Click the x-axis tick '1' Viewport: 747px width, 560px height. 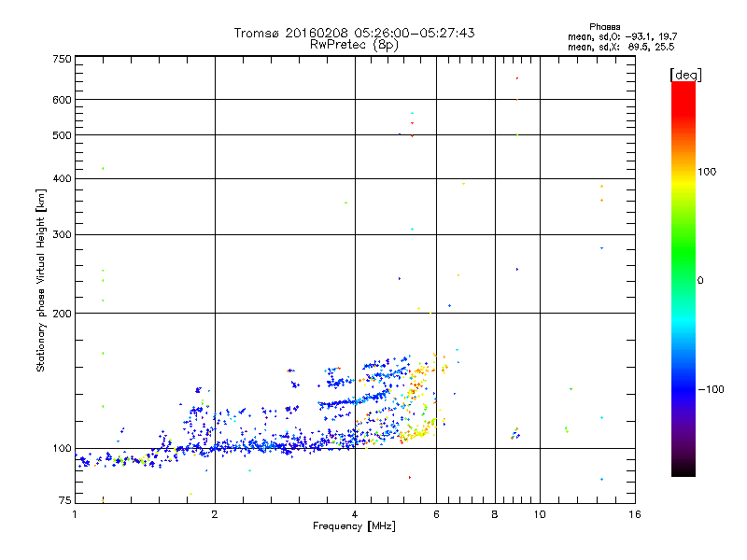(x=75, y=514)
